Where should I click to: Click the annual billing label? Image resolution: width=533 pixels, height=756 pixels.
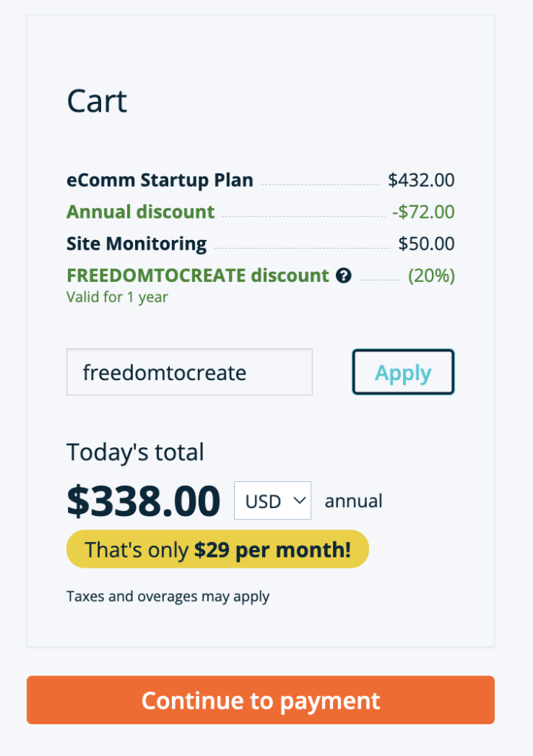pyautogui.click(x=354, y=501)
